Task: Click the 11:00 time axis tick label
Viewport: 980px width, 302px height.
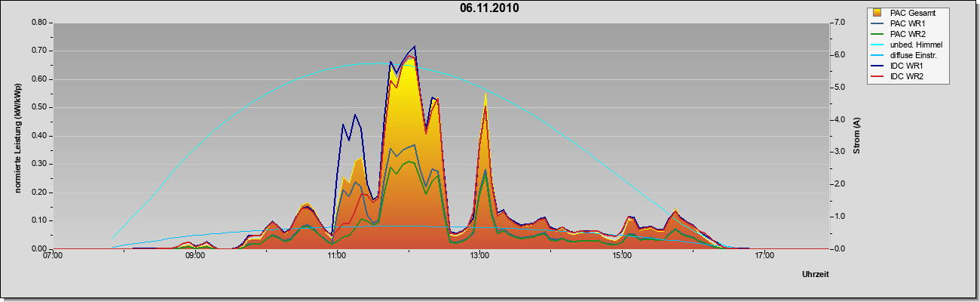Action: tap(337, 256)
